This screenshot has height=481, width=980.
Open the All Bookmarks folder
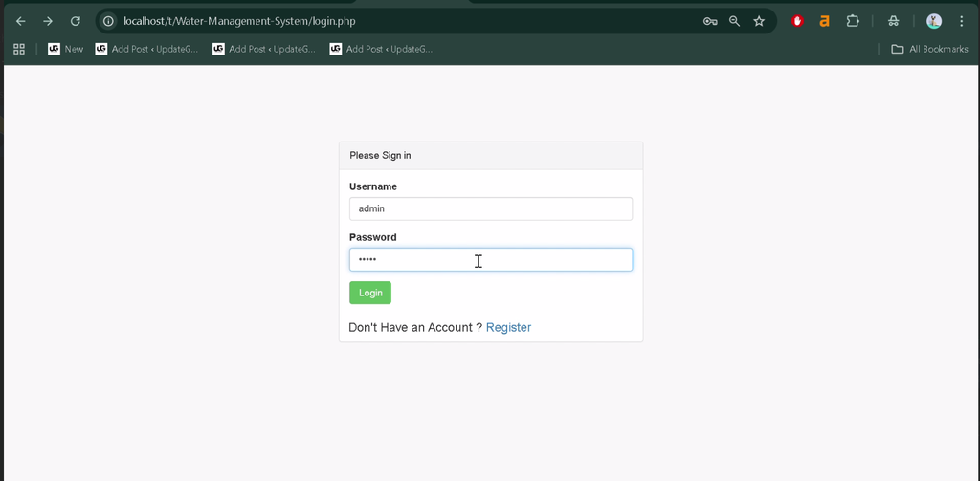click(929, 49)
